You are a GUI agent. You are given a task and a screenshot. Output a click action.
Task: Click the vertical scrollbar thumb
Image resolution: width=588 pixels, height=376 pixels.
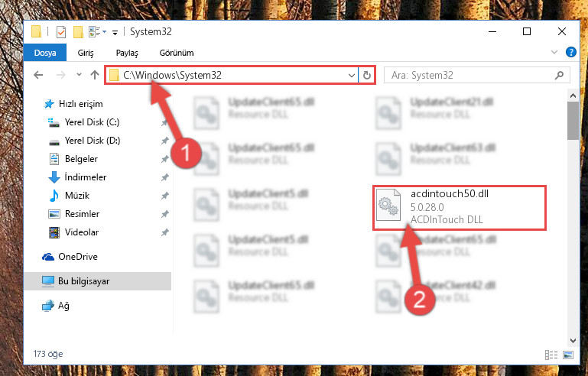[x=573, y=120]
